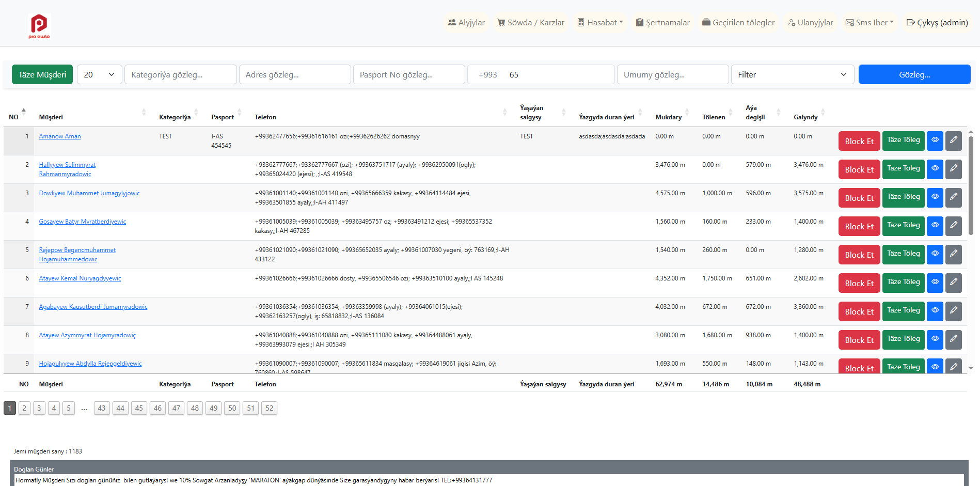Go to Alyjylar page
This screenshot has width=980, height=486.
click(x=466, y=23)
